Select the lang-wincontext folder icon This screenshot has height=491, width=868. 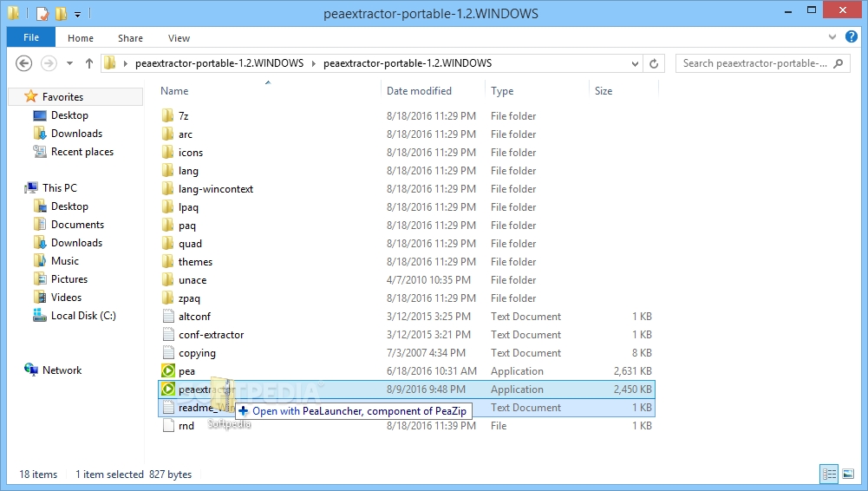click(167, 189)
